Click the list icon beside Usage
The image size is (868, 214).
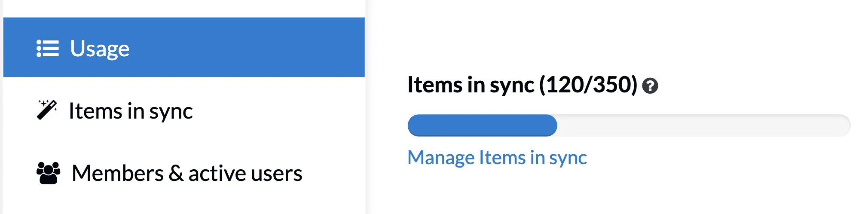click(x=47, y=49)
